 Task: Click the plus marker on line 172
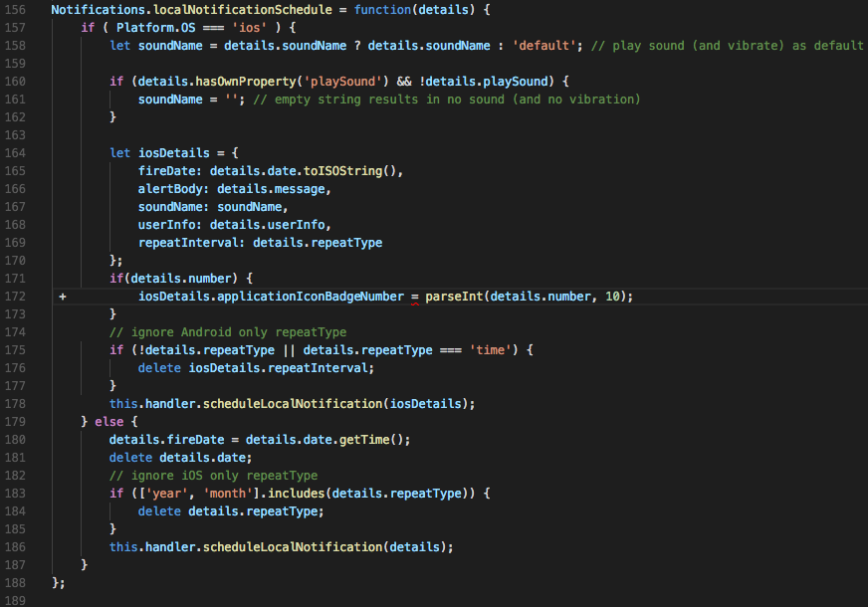pyautogui.click(x=63, y=297)
